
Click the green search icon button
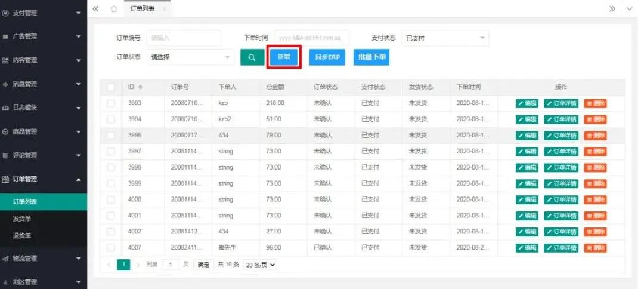pyautogui.click(x=252, y=57)
